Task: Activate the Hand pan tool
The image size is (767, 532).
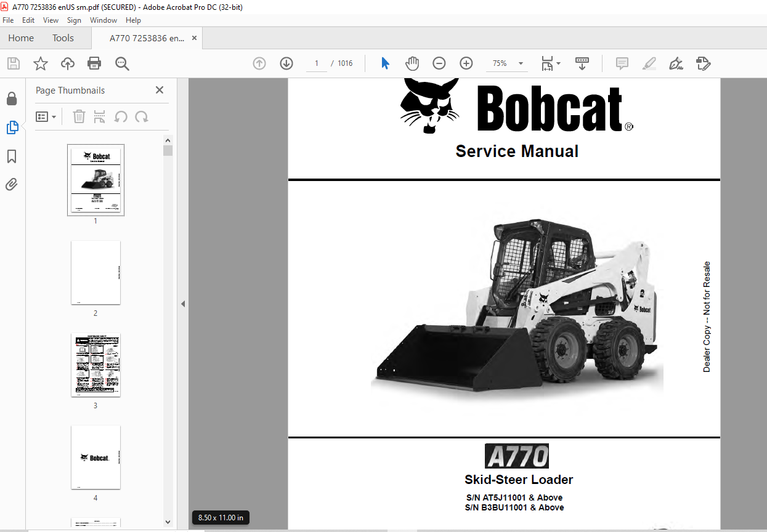Action: pos(412,63)
